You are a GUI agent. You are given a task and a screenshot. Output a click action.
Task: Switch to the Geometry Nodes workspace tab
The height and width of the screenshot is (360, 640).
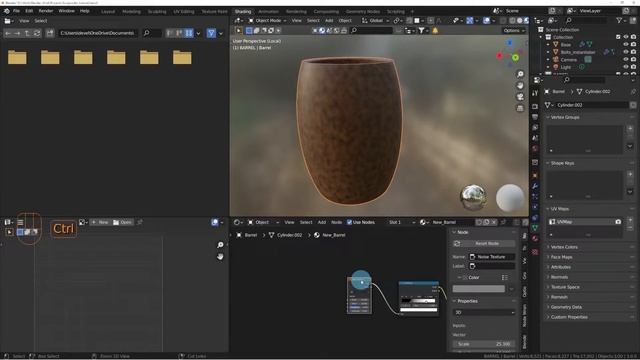(x=362, y=11)
